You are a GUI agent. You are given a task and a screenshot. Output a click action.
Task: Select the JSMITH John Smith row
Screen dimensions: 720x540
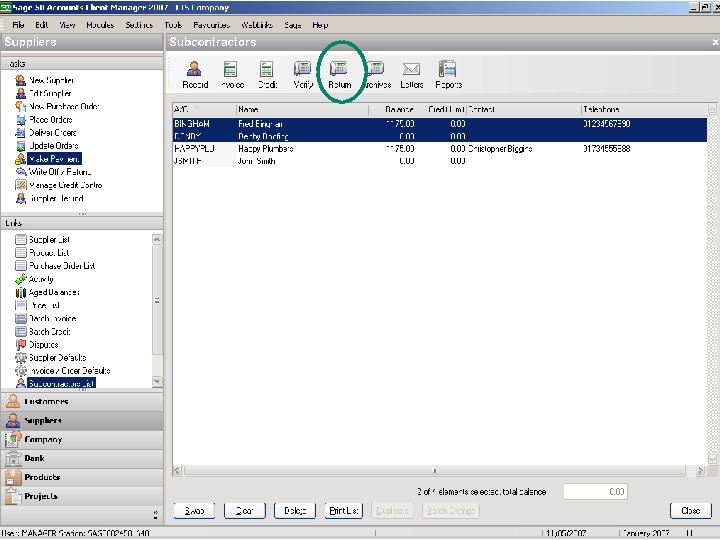pos(440,161)
